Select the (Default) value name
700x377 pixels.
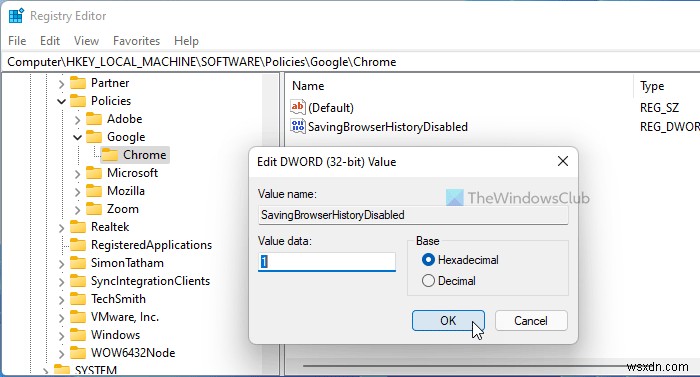[x=331, y=108]
